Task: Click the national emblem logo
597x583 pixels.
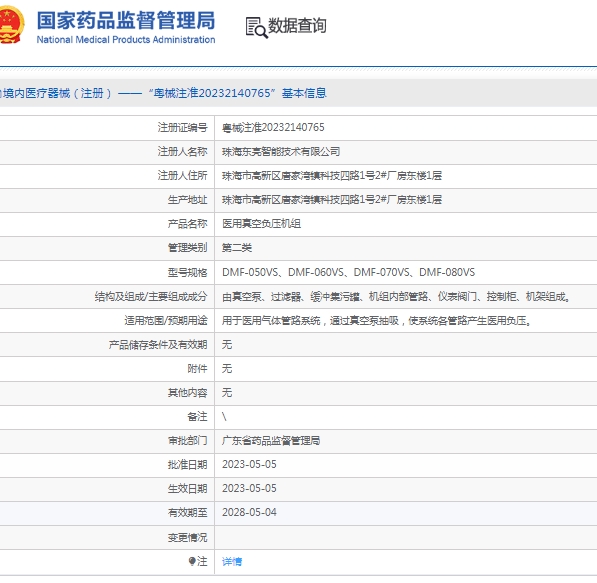Action: (x=11, y=25)
